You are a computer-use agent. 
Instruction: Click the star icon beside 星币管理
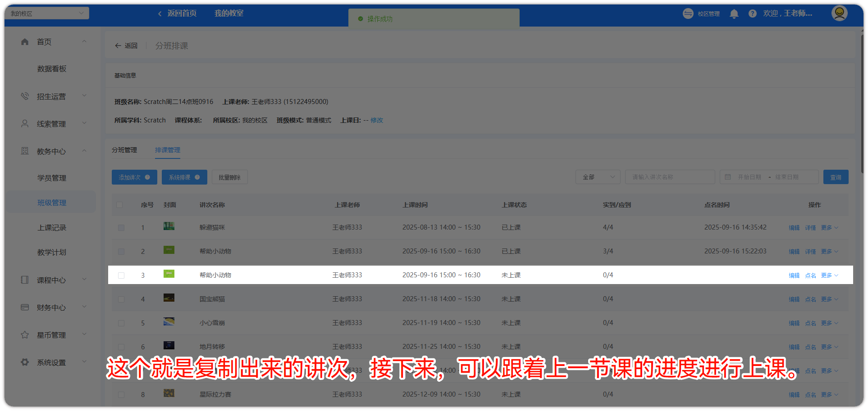point(25,334)
